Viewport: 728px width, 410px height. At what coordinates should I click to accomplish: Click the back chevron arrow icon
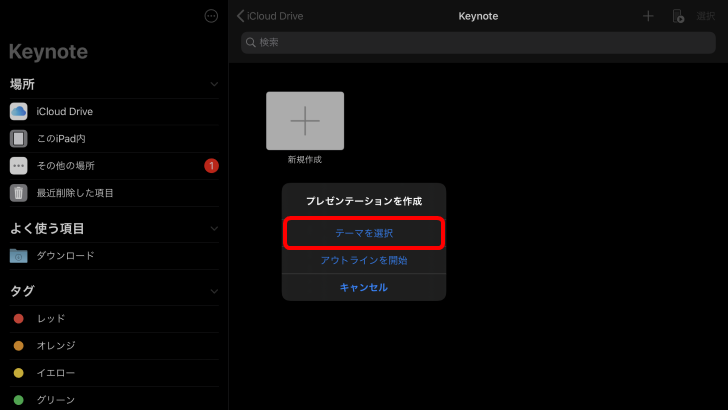pyautogui.click(x=240, y=16)
